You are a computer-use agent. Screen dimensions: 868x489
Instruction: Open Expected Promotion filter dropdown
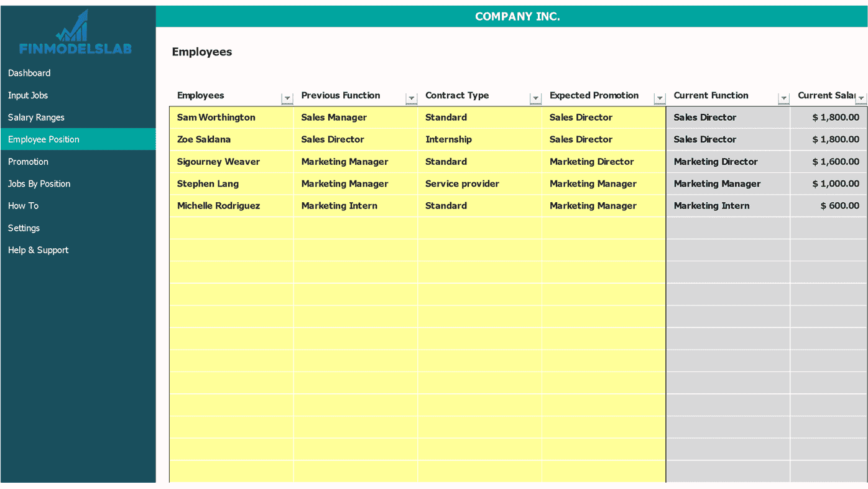point(660,98)
